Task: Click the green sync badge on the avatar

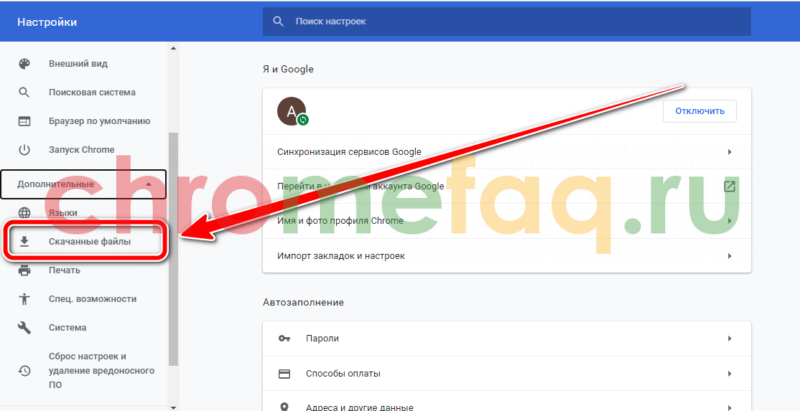Action: click(303, 120)
